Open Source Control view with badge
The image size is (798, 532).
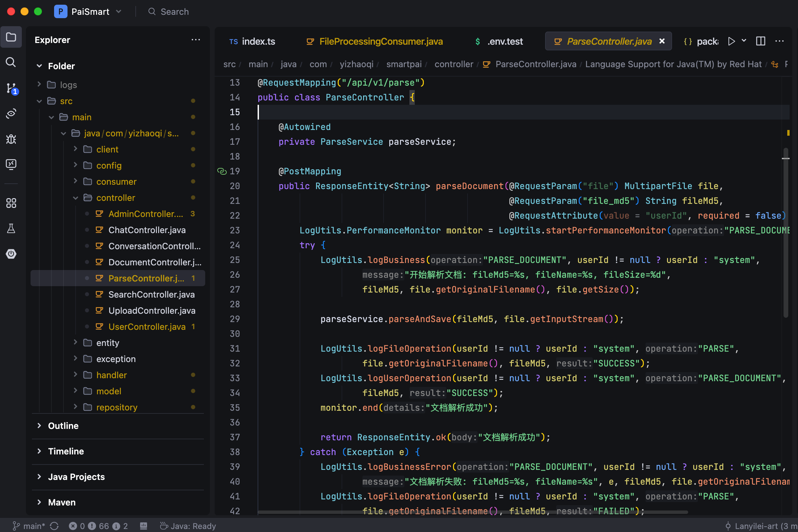(x=11, y=88)
